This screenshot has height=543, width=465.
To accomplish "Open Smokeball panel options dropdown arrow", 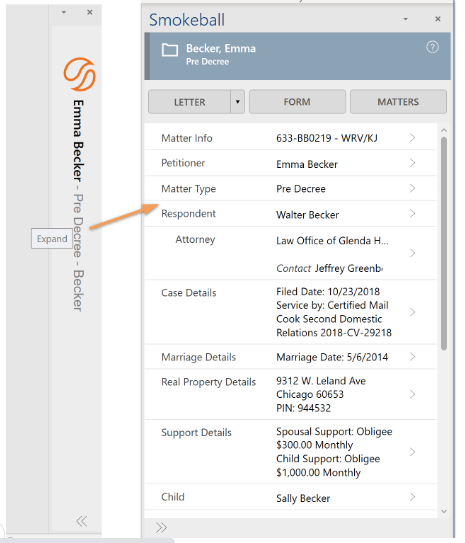I will click(x=405, y=19).
